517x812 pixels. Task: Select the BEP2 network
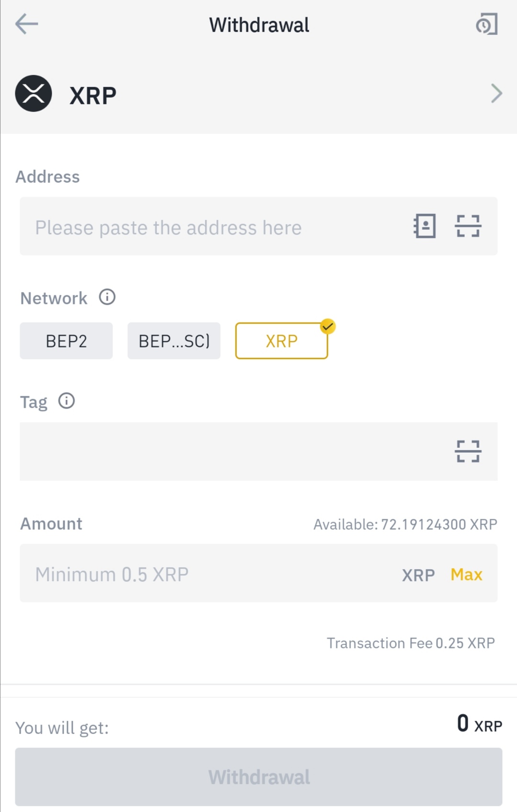click(x=66, y=341)
